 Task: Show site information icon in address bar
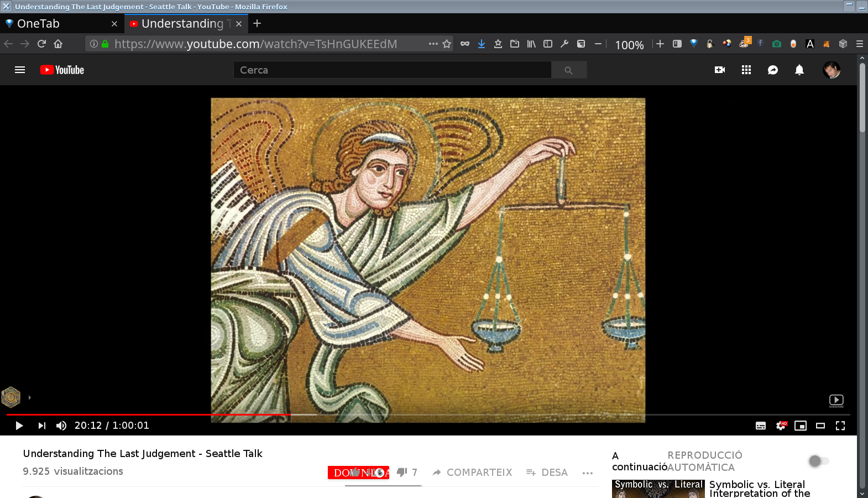[x=94, y=44]
